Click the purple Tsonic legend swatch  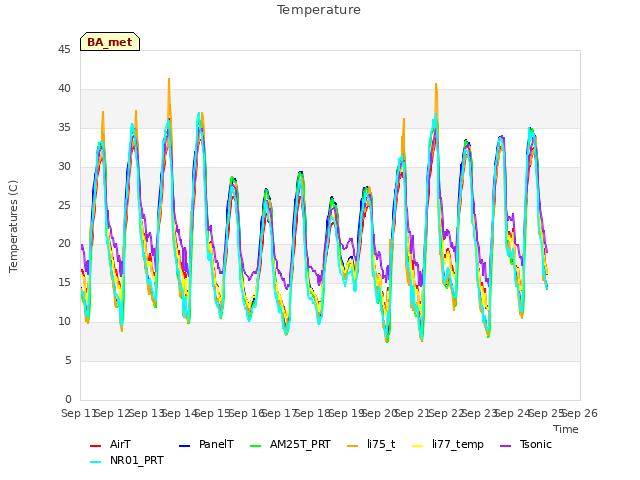(x=505, y=446)
